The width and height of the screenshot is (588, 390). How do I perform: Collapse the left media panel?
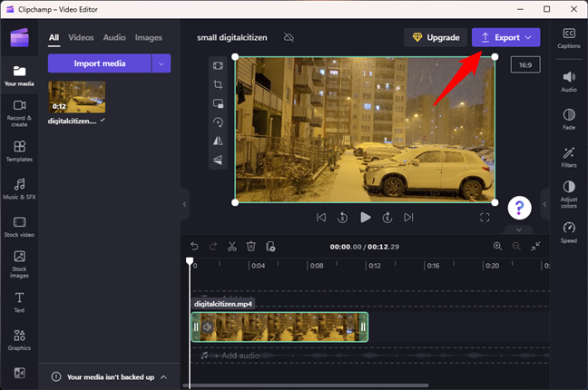(185, 204)
